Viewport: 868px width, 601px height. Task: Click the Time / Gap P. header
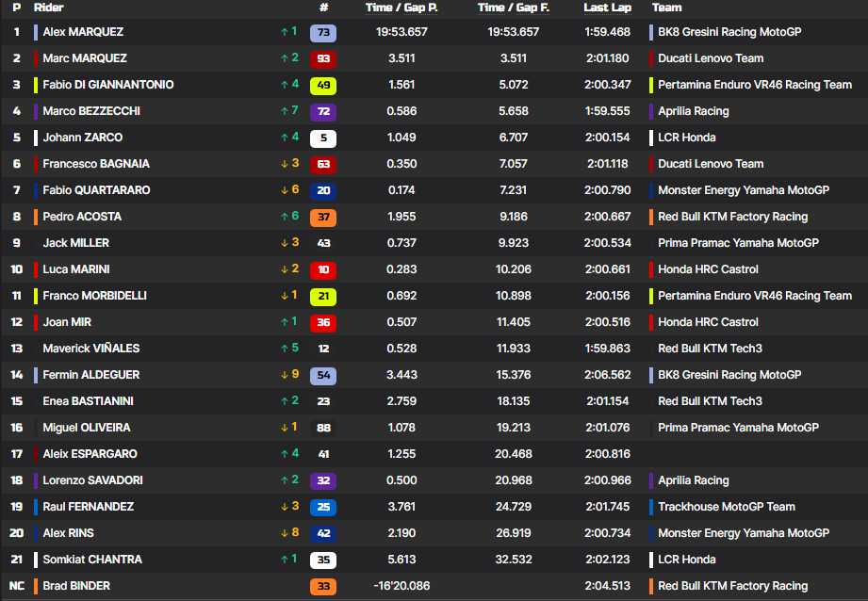tap(401, 8)
